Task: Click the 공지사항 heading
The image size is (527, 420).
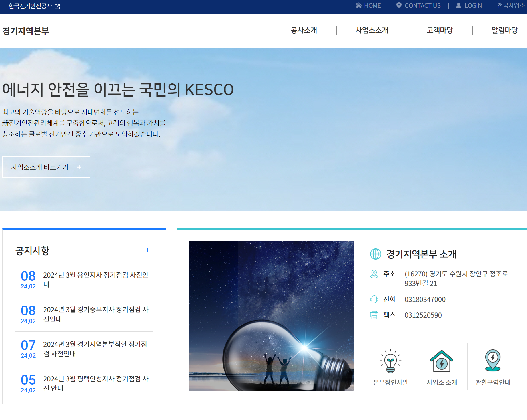Action: [x=32, y=251]
